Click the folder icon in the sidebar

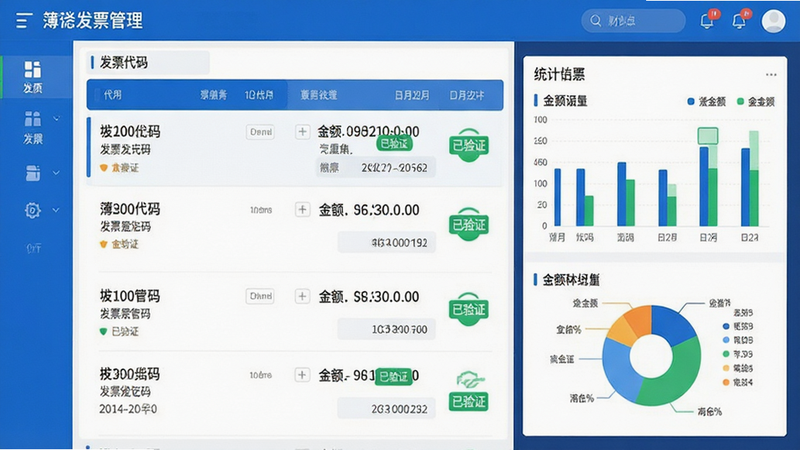pyautogui.click(x=33, y=173)
